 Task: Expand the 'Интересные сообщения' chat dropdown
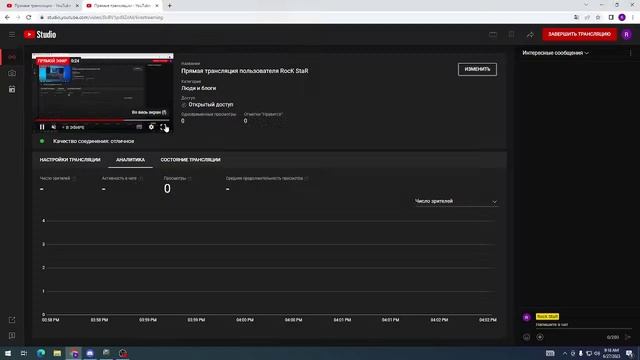[x=555, y=53]
